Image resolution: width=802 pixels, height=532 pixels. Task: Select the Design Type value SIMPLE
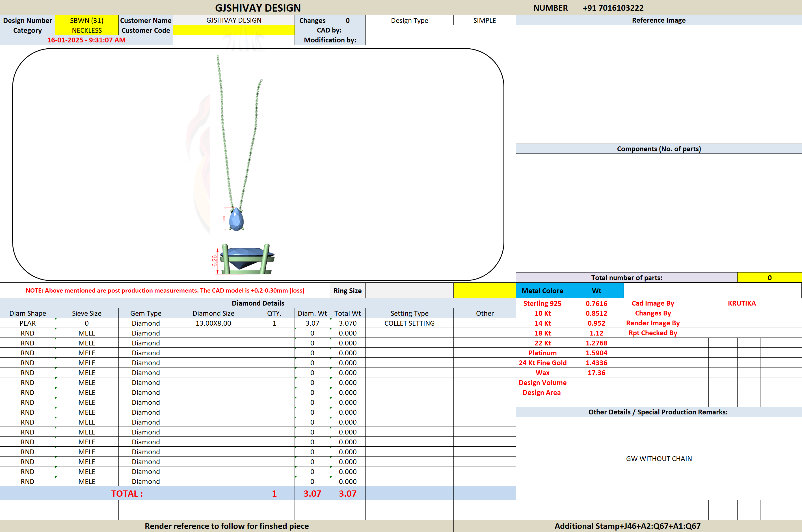(485, 20)
